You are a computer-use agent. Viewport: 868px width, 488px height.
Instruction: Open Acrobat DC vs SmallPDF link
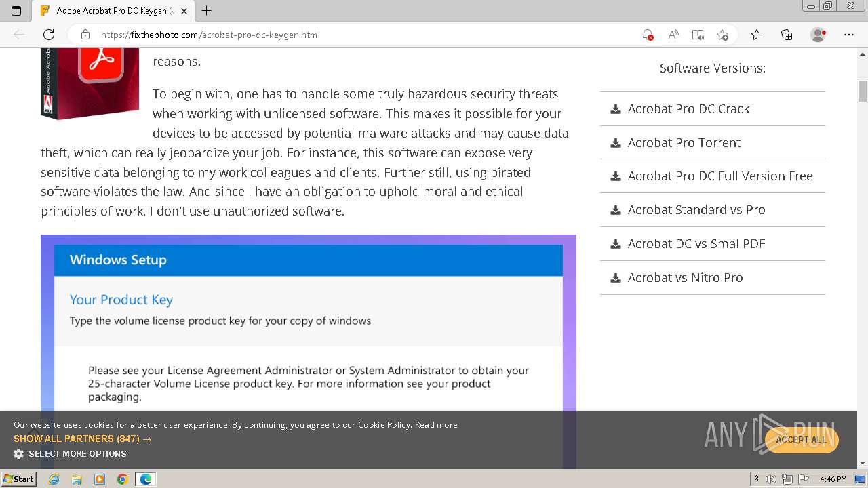(696, 244)
